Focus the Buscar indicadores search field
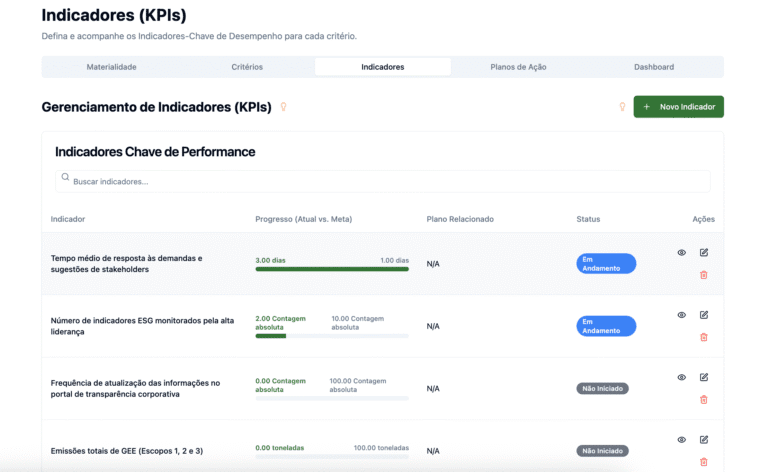 point(383,181)
